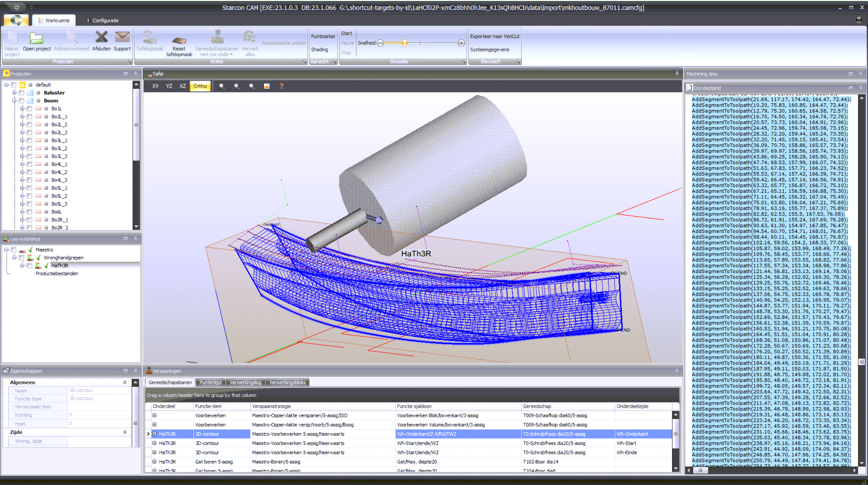This screenshot has width=868, height=485.
Task: Switch to the Verwerkingsbloks tab
Action: pyautogui.click(x=287, y=382)
